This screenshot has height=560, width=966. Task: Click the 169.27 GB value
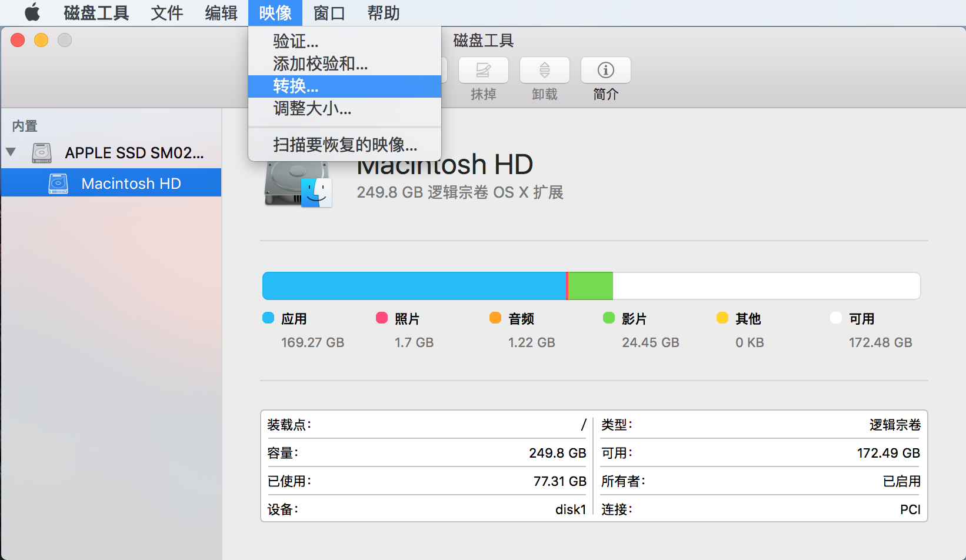click(x=312, y=342)
